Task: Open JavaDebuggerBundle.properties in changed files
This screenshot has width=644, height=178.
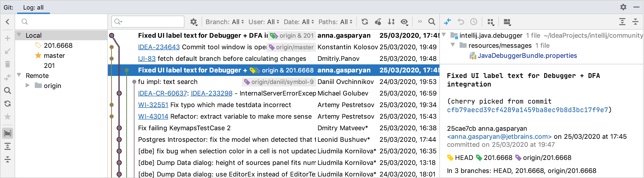Action: [x=527, y=56]
